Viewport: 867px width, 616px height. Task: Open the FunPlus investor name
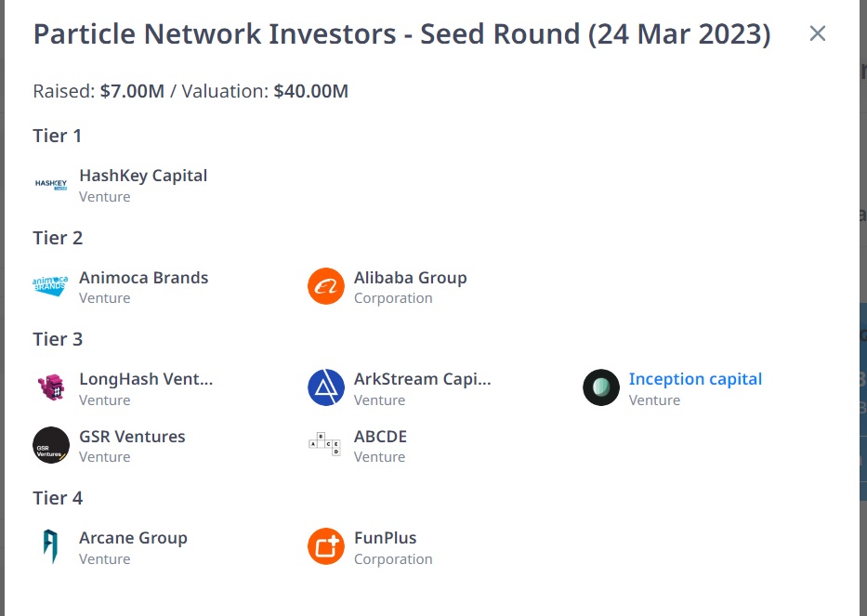pos(385,538)
